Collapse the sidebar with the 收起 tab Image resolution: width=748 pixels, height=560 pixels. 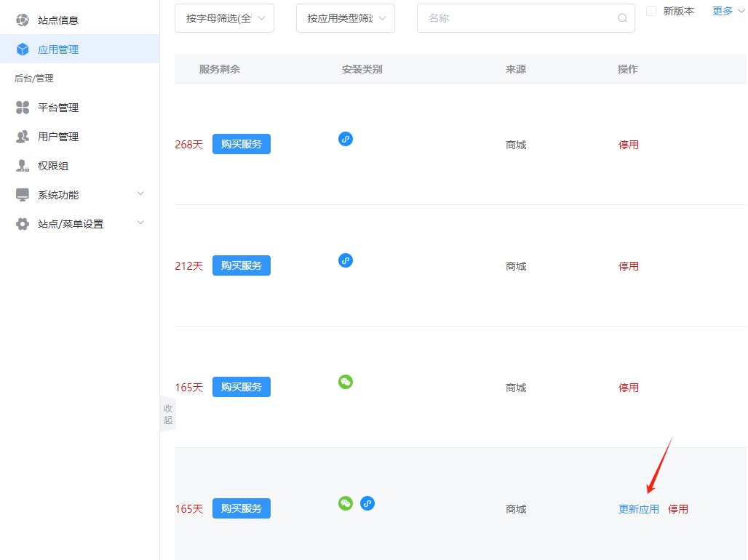point(168,414)
